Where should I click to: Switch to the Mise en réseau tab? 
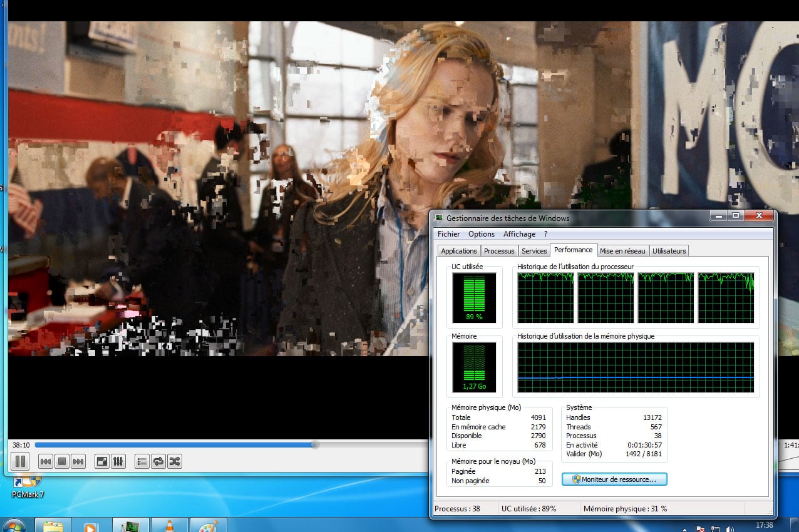(x=622, y=251)
